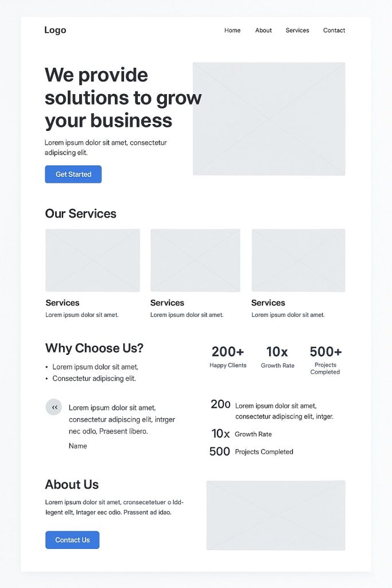Screen dimensions: 392x588
Task: Open Services in the top navigation bar
Action: tap(297, 30)
